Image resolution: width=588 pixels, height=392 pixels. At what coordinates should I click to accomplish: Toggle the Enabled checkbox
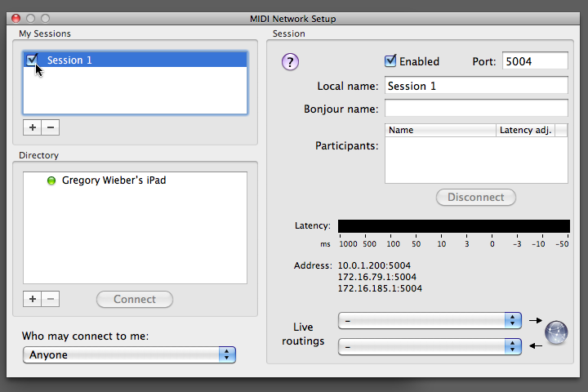tap(391, 61)
